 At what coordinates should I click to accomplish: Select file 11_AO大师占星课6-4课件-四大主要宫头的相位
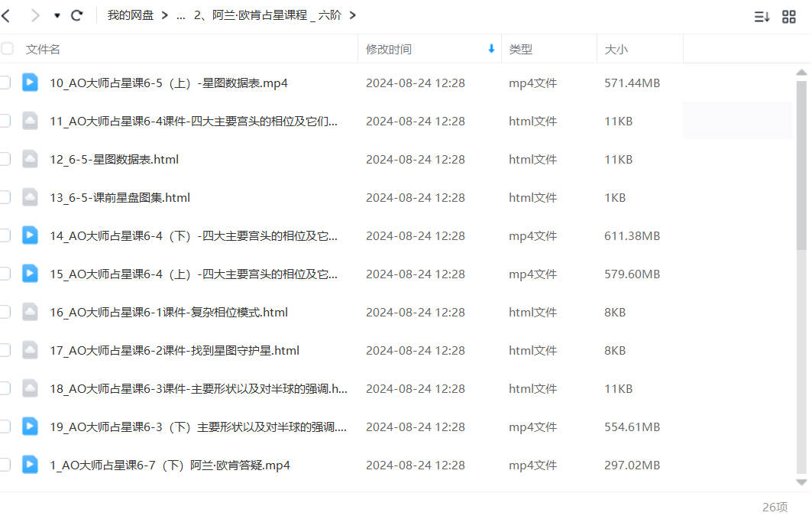tap(194, 122)
